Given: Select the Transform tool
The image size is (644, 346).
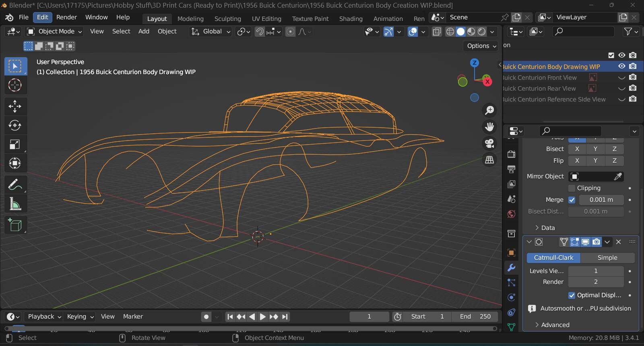Looking at the screenshot, I should [15, 163].
